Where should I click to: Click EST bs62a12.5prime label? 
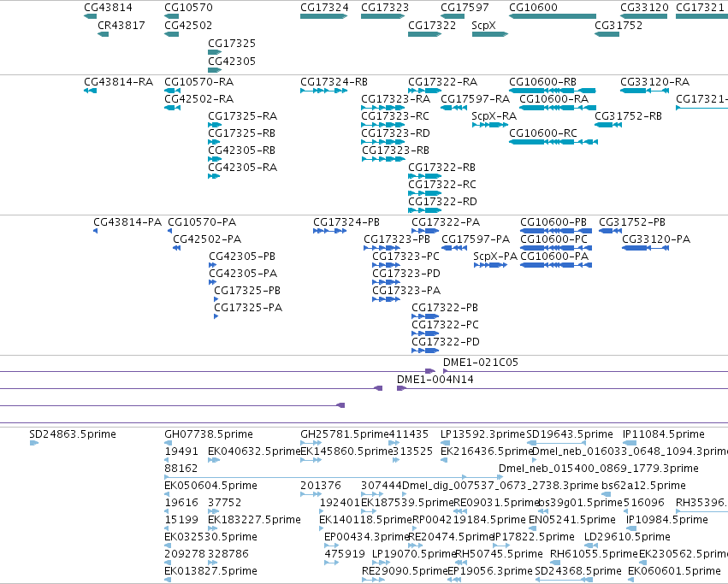(x=643, y=486)
